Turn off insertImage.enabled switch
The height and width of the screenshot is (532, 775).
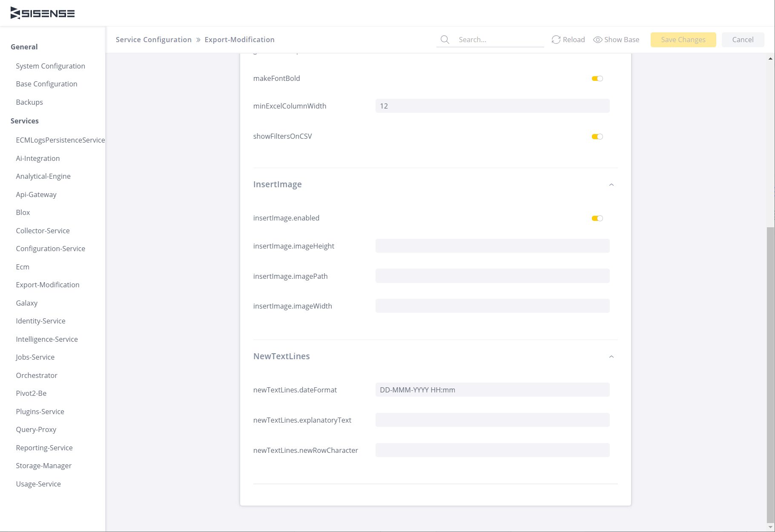coord(597,218)
